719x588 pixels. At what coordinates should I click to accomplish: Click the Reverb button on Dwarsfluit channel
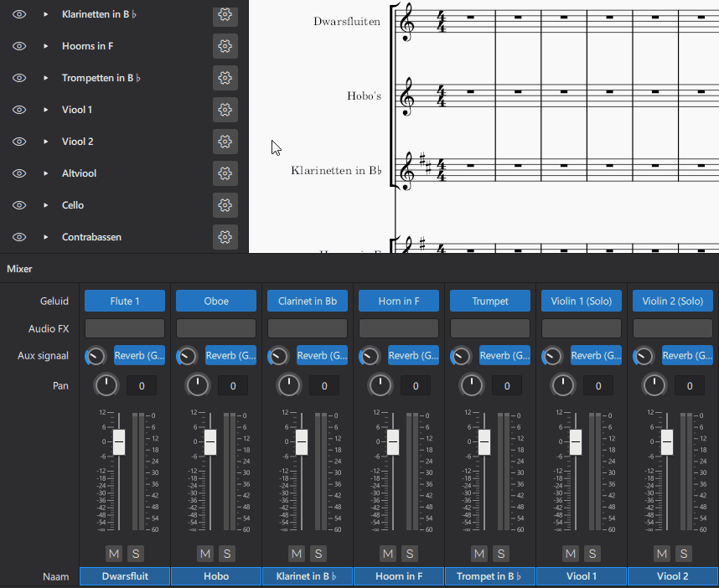point(139,355)
